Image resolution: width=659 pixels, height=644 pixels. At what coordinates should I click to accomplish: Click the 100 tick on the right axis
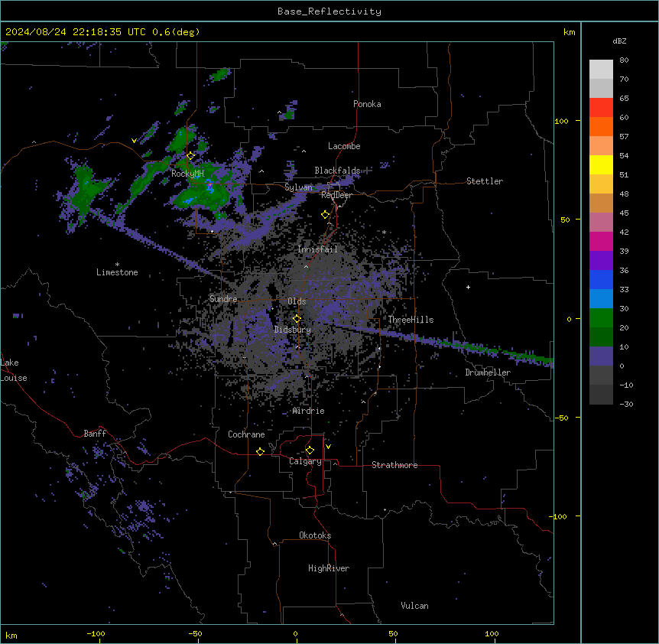point(561,121)
